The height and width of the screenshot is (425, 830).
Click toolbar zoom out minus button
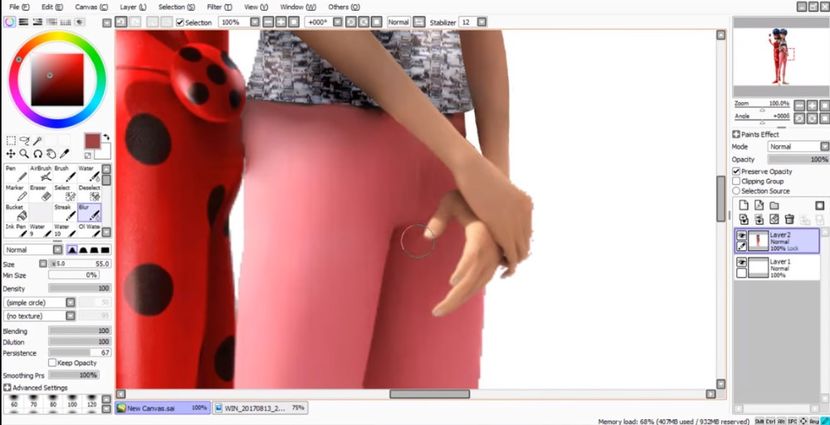click(268, 22)
